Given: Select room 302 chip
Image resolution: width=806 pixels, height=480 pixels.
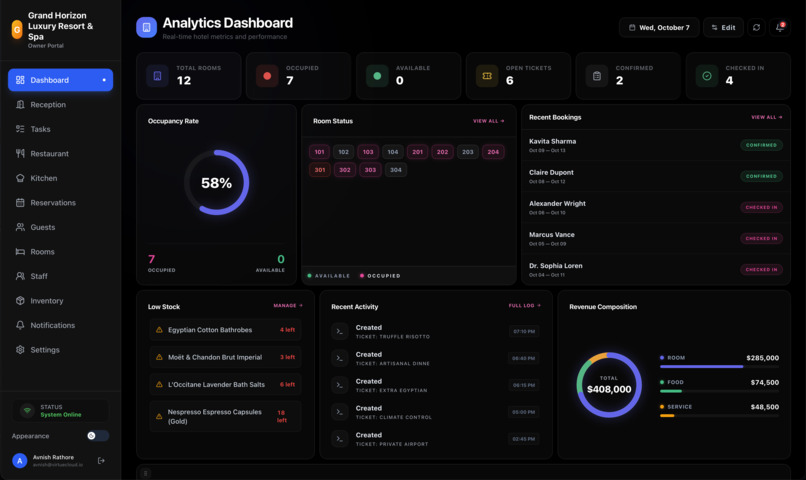Looking at the screenshot, I should click(x=345, y=170).
